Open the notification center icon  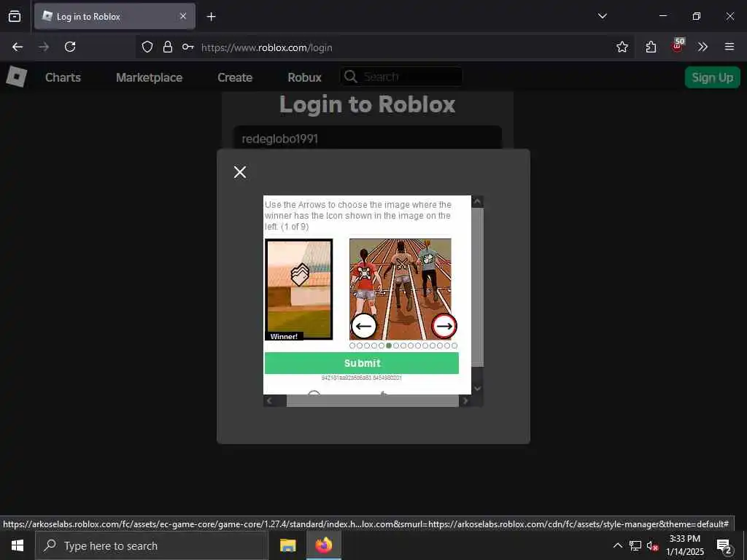click(x=724, y=545)
